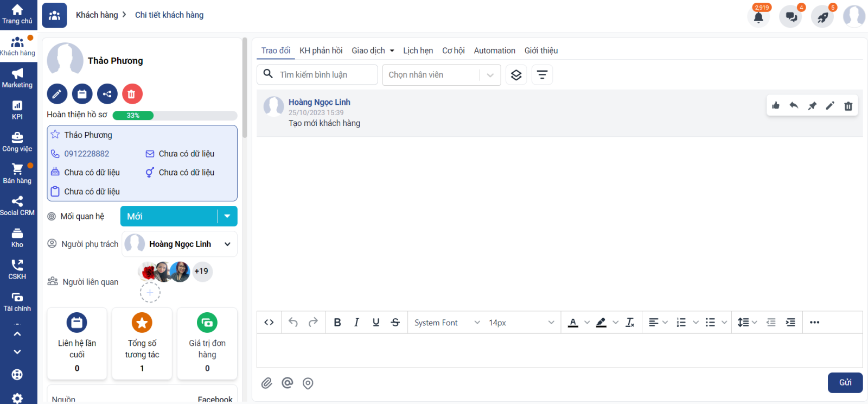Click the mention @ icon
This screenshot has width=868, height=404.
(287, 383)
